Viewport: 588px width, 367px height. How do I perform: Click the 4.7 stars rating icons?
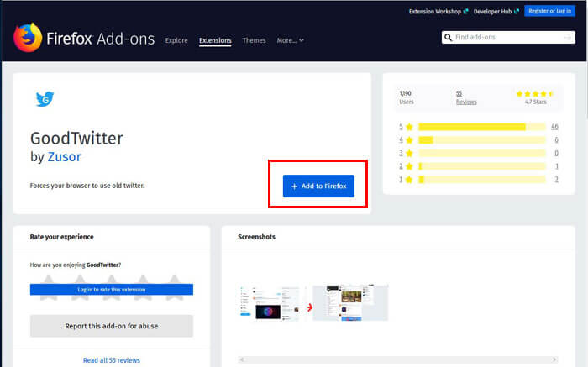535,94
